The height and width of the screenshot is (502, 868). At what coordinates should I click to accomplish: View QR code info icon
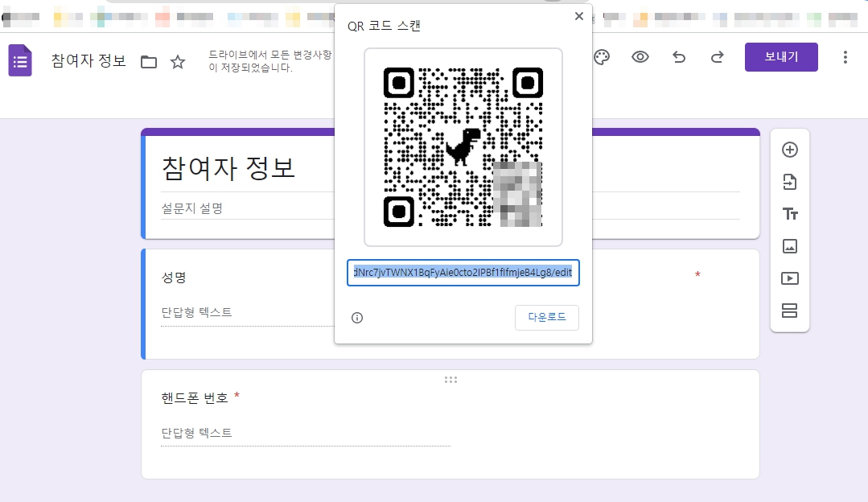356,318
